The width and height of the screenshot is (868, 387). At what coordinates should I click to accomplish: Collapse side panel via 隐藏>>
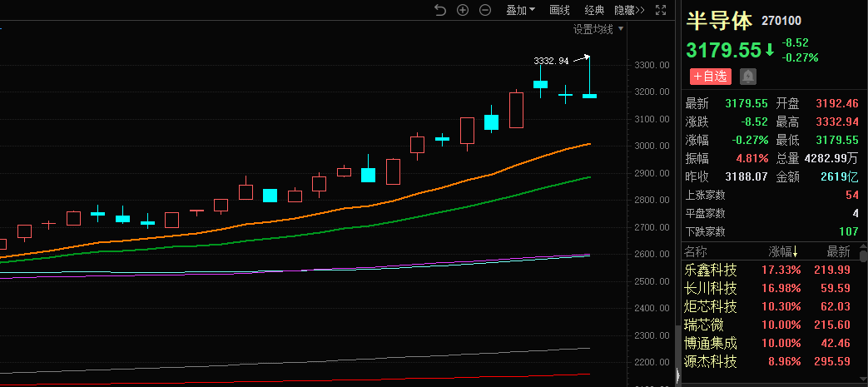tap(629, 10)
